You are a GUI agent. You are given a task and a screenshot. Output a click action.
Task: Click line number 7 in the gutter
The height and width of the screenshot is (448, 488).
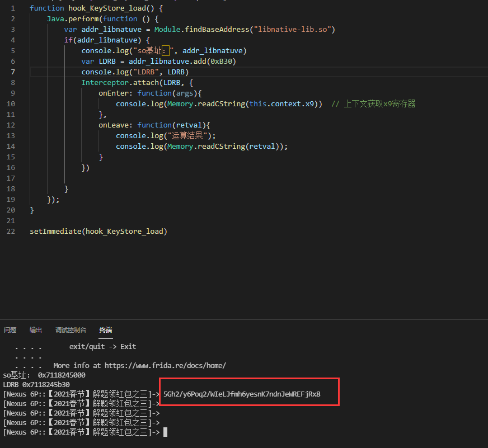point(13,72)
